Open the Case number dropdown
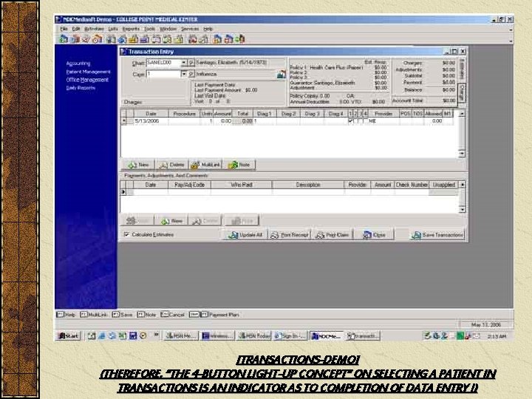This screenshot has height=399, width=532. 183,74
